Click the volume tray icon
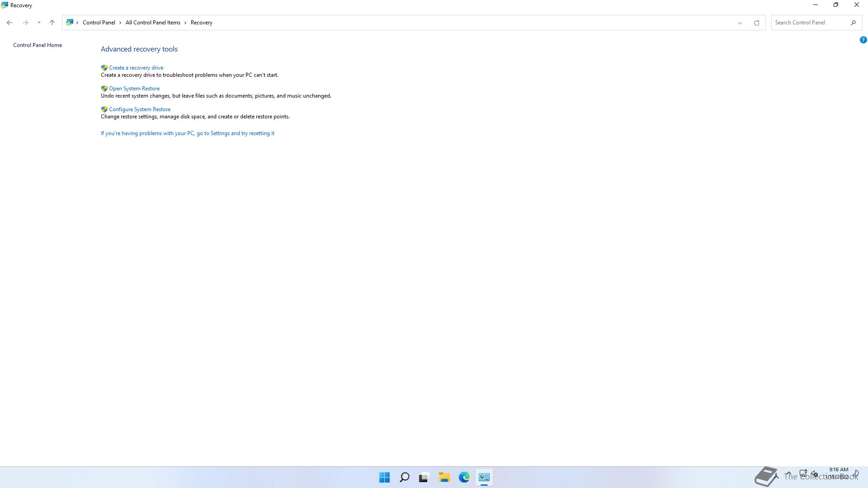Viewport: 868px width, 488px height. coord(815,474)
